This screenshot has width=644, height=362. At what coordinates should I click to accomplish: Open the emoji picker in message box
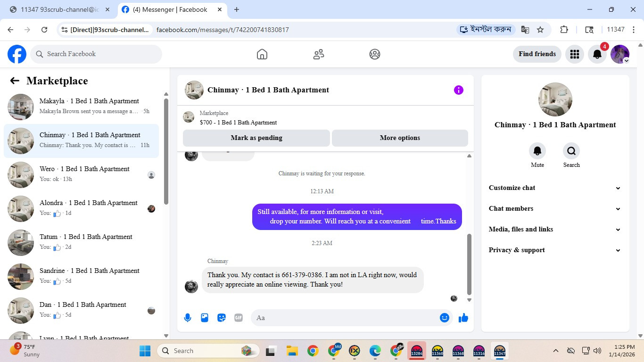pos(444,318)
